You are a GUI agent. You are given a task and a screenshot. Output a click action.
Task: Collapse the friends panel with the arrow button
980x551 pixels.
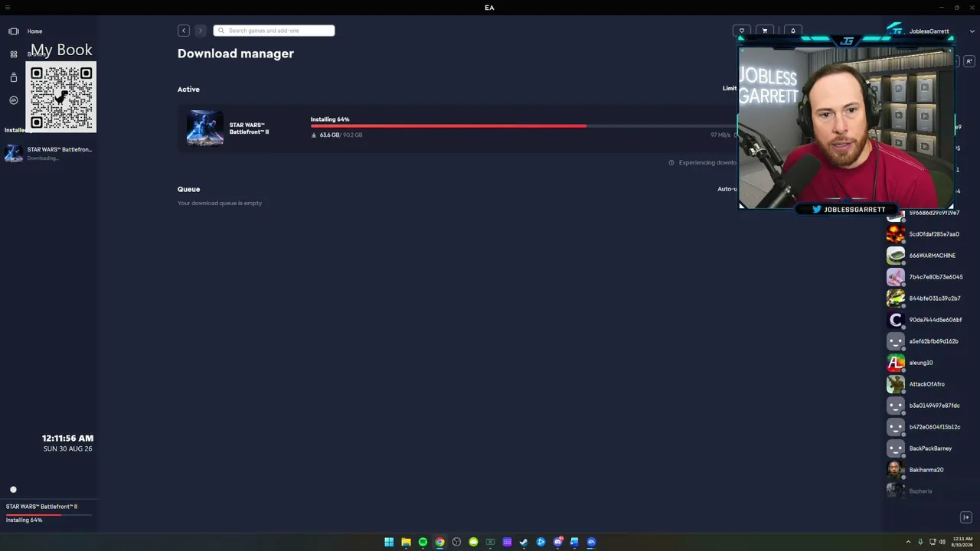(966, 517)
